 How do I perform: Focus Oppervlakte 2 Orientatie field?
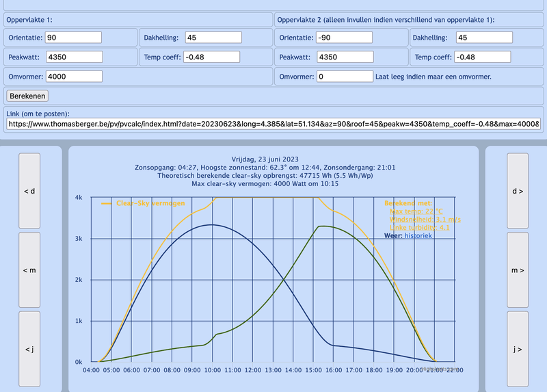point(344,38)
